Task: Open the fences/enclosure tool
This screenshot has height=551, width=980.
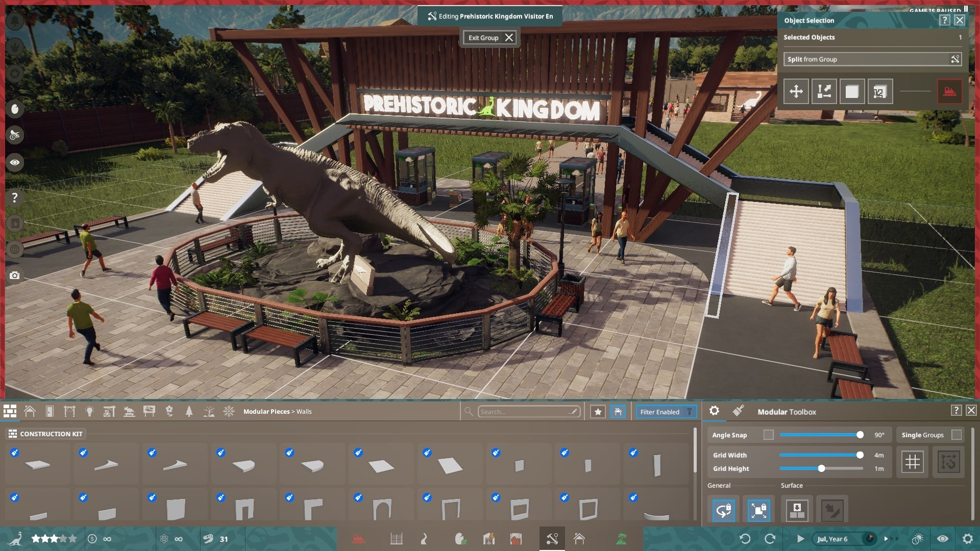Action: 397,539
